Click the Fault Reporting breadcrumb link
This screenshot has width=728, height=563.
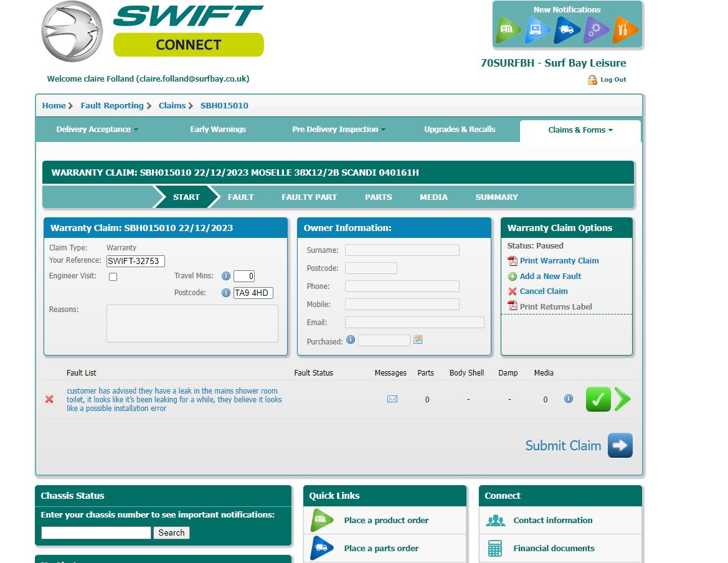click(112, 105)
